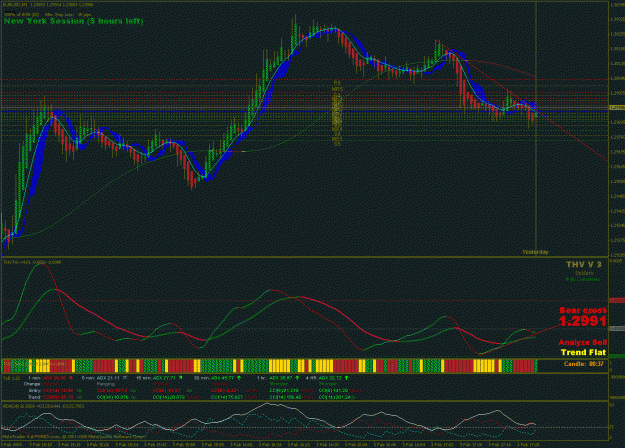Click the MetaTrader copyright text at bottom left
Image resolution: width=625 pixels, height=448 pixels.
tap(74, 436)
